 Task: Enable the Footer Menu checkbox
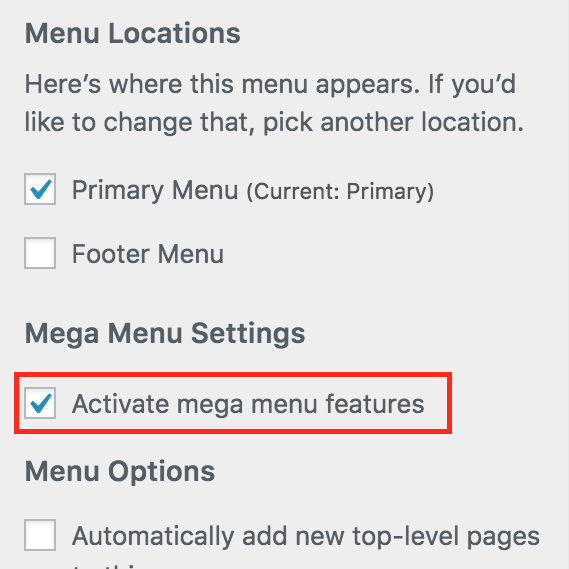pyautogui.click(x=40, y=253)
